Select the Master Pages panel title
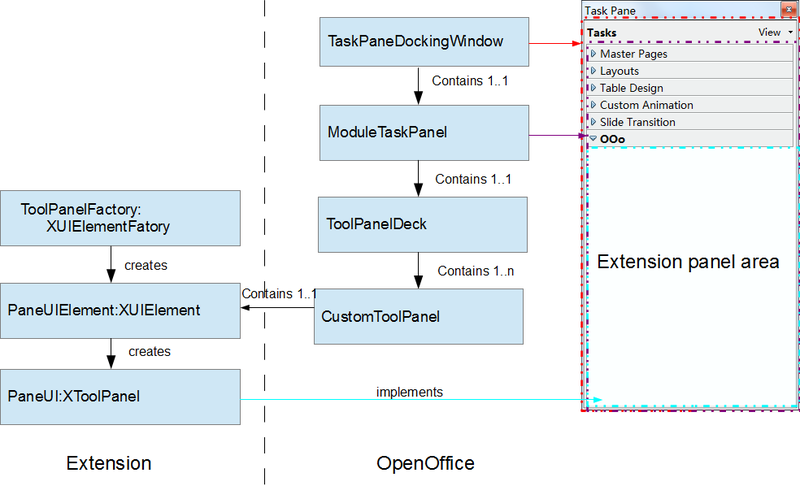Screen dimensions: 800x486 pyautogui.click(x=634, y=54)
